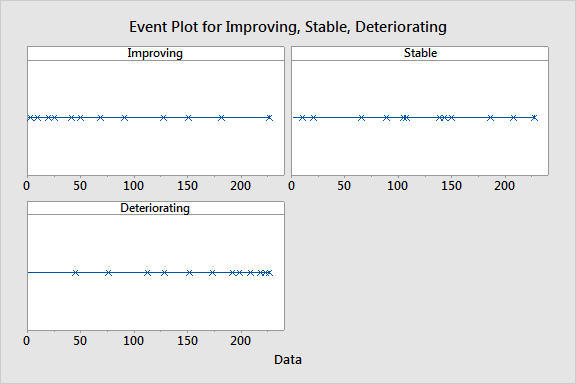Select the Data x-axis label
The height and width of the screenshot is (384, 576).
[x=288, y=359]
